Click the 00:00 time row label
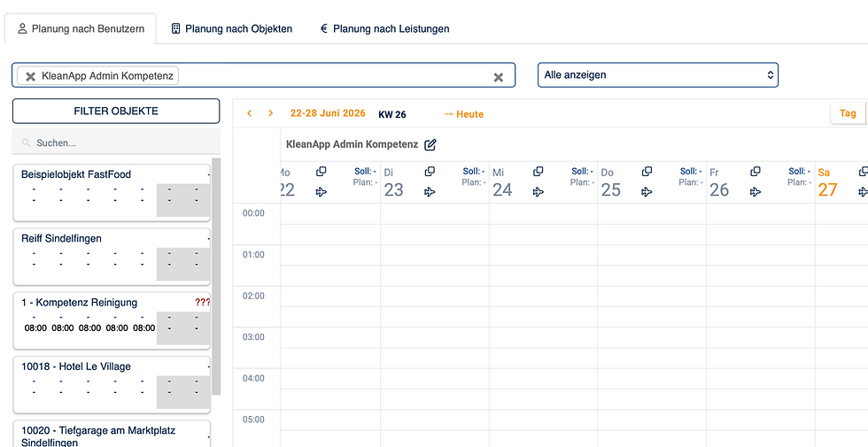The width and height of the screenshot is (868, 447). (x=253, y=213)
